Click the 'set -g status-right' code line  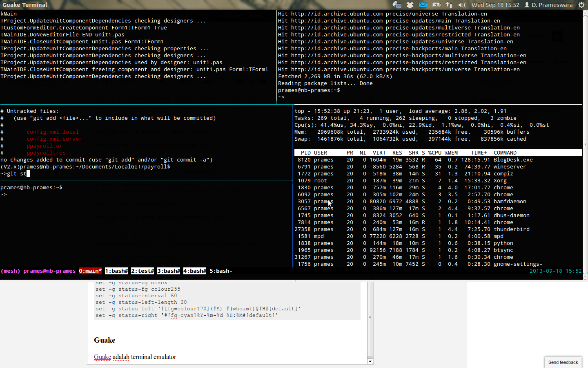tap(187, 315)
